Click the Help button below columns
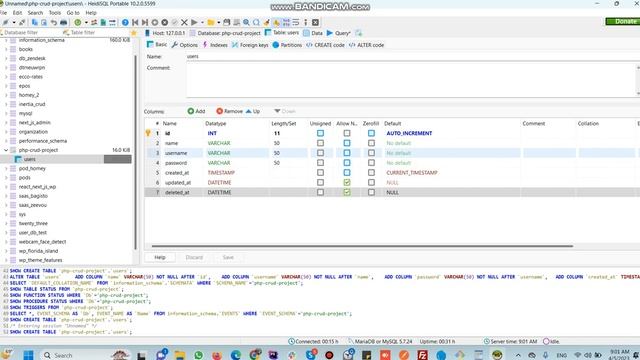The height and width of the screenshot is (360, 640). tap(160, 257)
